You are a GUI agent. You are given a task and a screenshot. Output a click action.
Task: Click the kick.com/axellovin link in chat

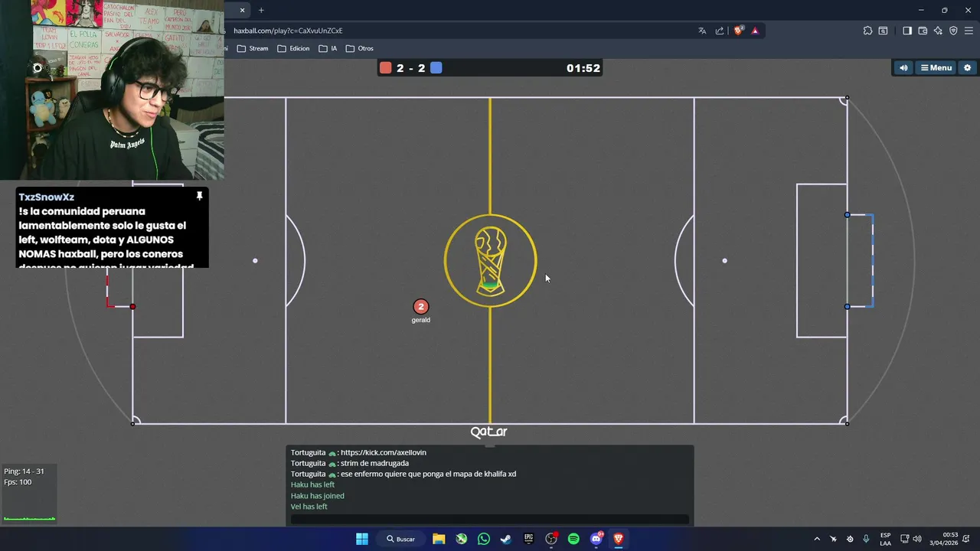coord(383,452)
